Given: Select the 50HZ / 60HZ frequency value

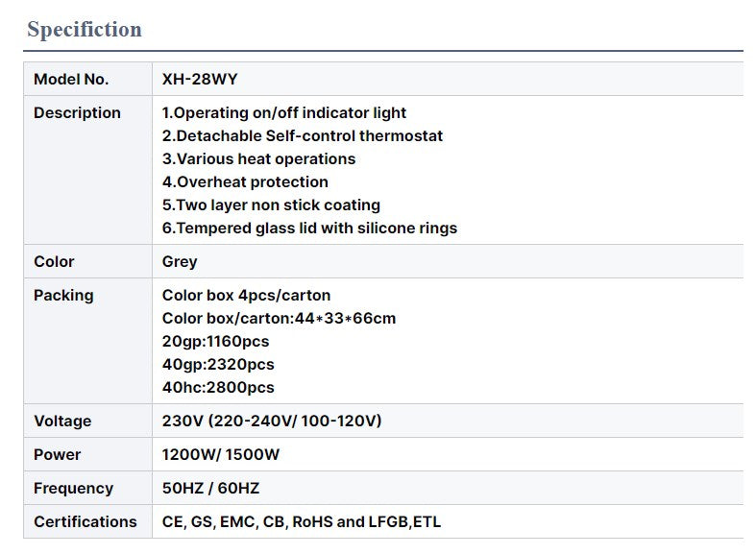Looking at the screenshot, I should 210,488.
